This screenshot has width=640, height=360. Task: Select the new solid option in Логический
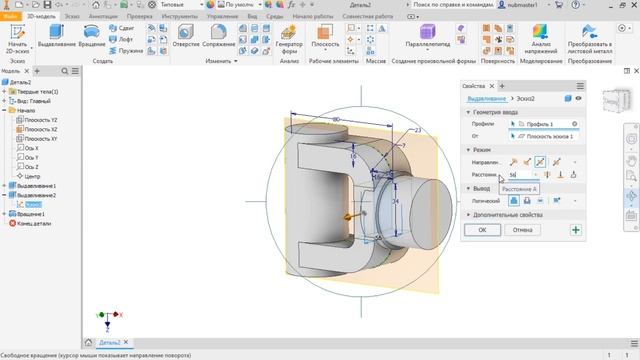pyautogui.click(x=556, y=200)
